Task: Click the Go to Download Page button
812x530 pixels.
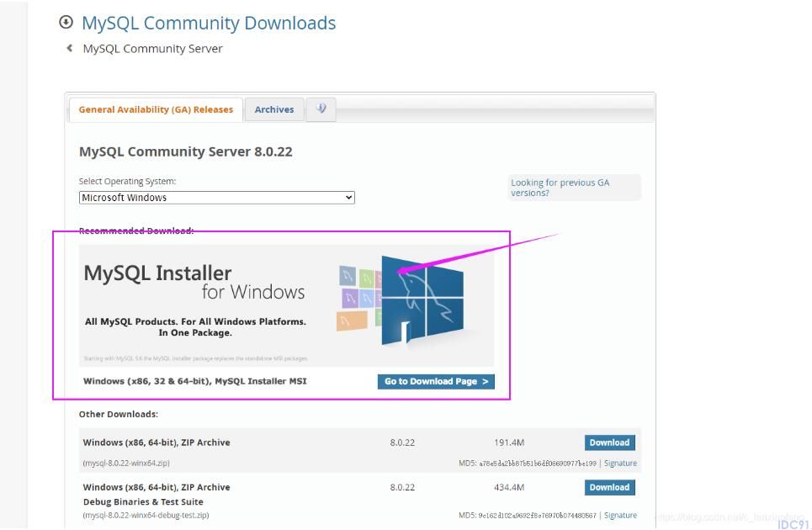Action: 436,381
